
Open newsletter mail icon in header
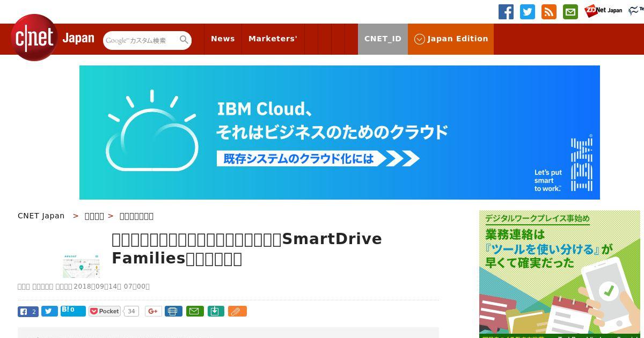(x=570, y=12)
